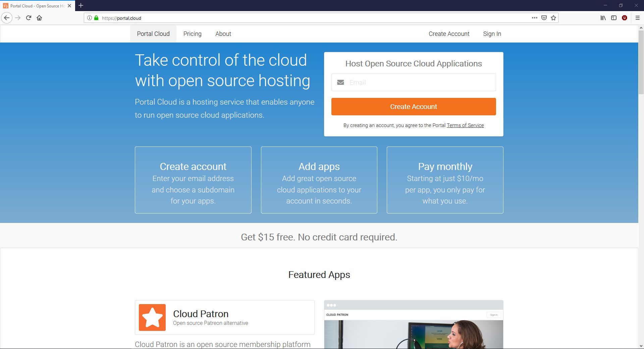This screenshot has width=644, height=349.
Task: Click the Cloud Patron star logo
Action: 152,317
